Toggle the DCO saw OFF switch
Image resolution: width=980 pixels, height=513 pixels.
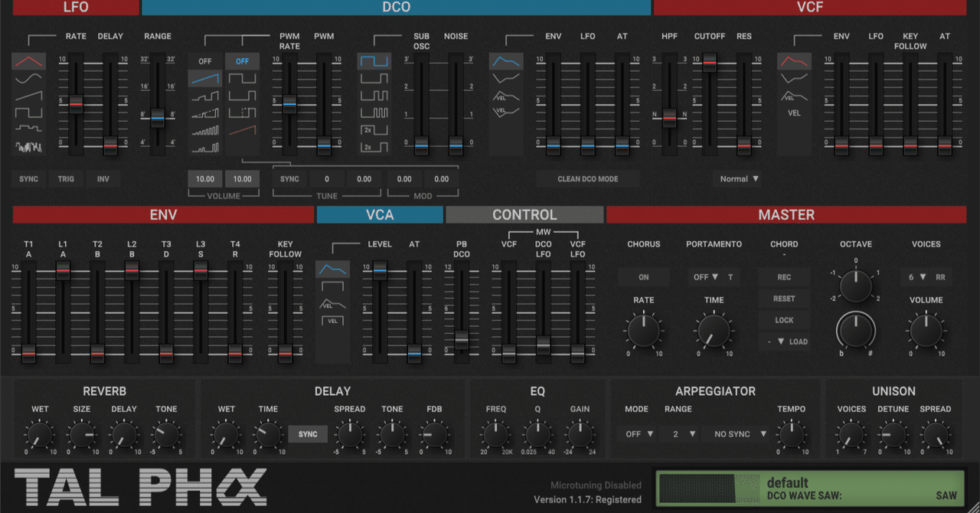pyautogui.click(x=205, y=61)
